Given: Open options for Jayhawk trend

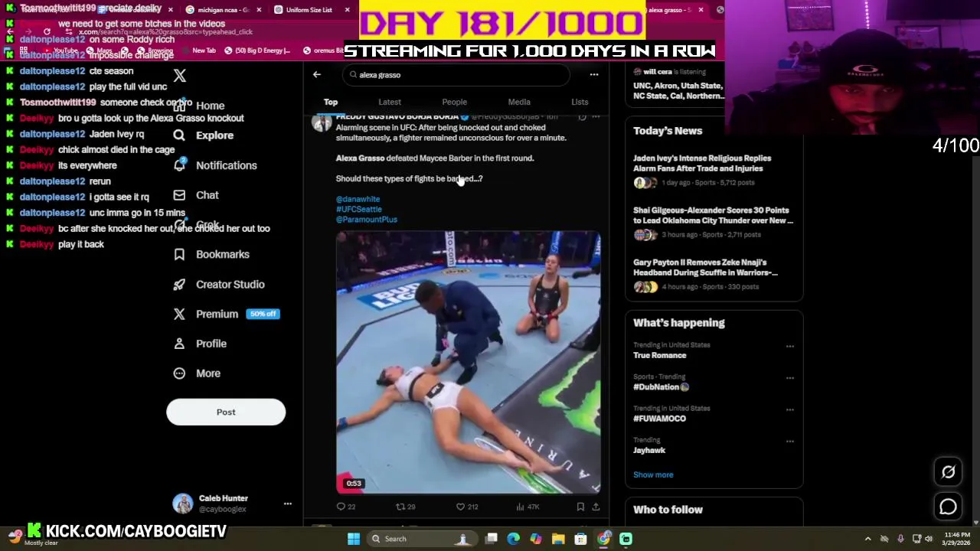Looking at the screenshot, I should (x=789, y=442).
